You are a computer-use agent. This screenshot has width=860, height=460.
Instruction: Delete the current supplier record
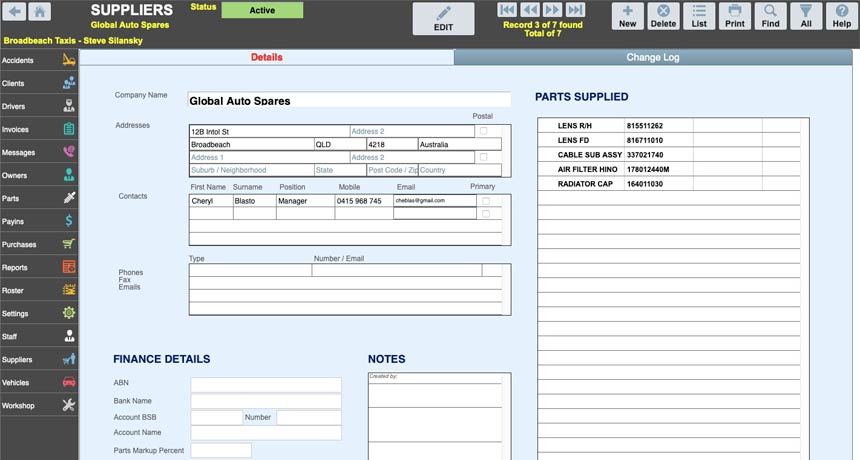point(663,16)
